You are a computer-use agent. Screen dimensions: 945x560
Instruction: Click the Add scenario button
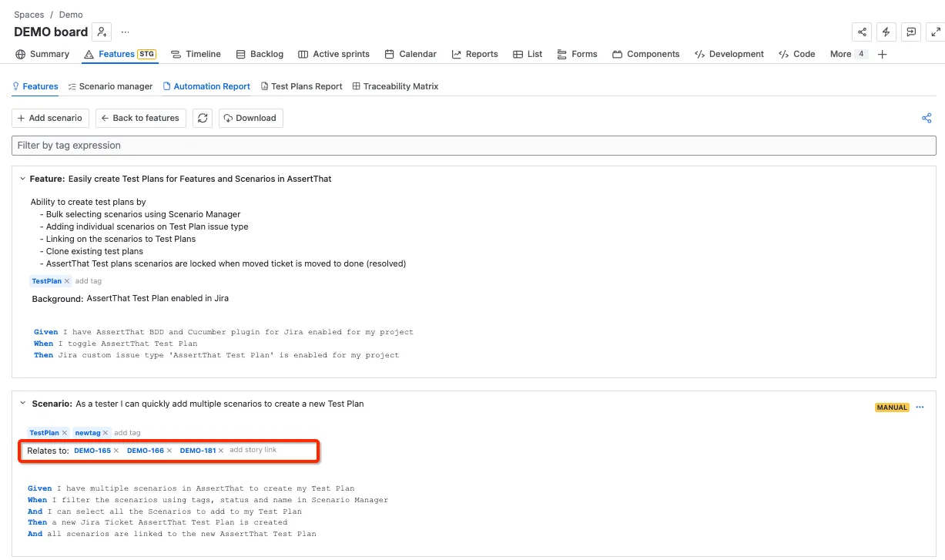point(50,118)
